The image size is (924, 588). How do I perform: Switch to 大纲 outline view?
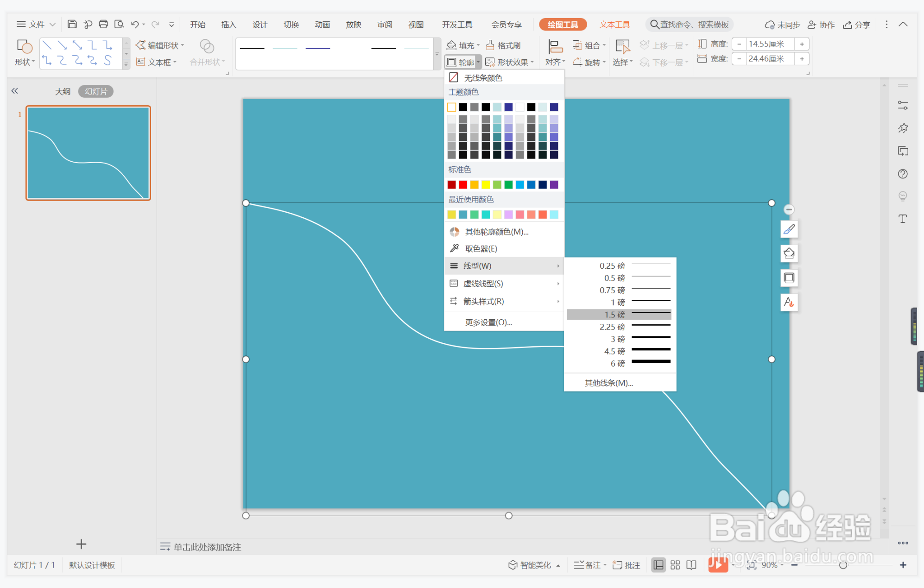[63, 92]
